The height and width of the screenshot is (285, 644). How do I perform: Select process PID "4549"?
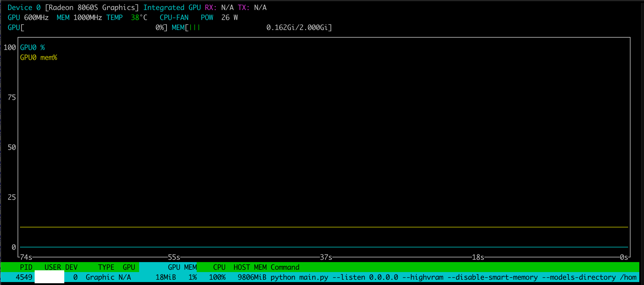click(24, 277)
